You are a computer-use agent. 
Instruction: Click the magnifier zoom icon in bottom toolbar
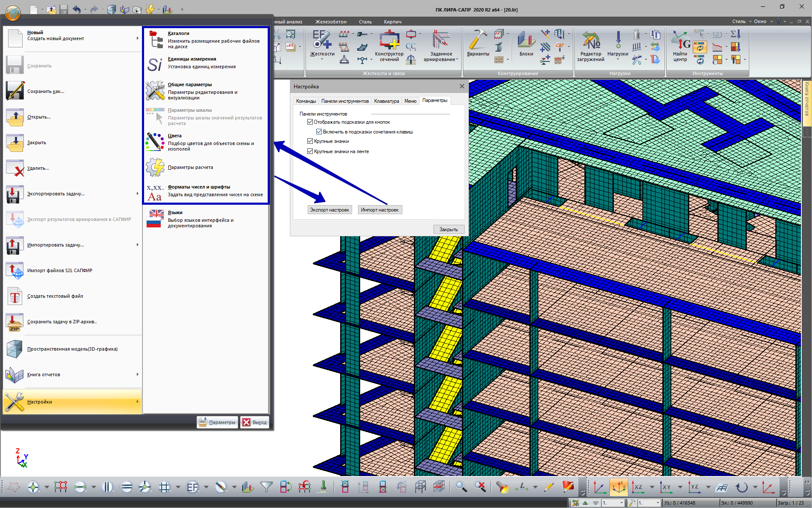461,487
